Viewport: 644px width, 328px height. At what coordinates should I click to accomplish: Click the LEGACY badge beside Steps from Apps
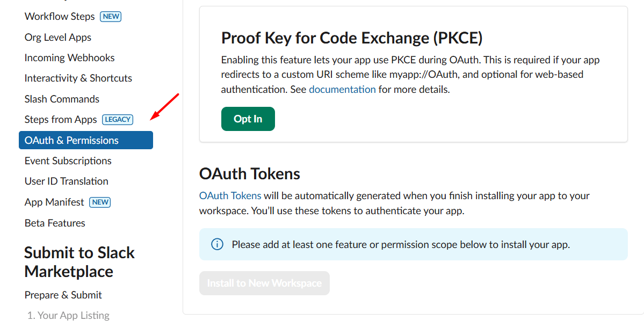tap(118, 120)
